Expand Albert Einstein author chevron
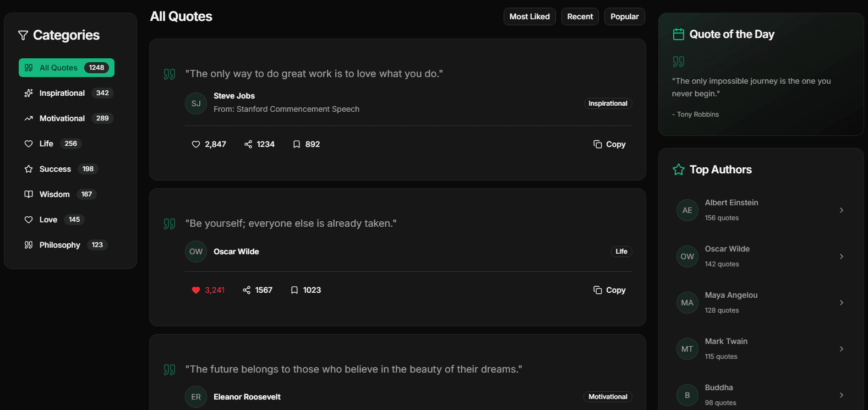The height and width of the screenshot is (410, 868). 841,210
